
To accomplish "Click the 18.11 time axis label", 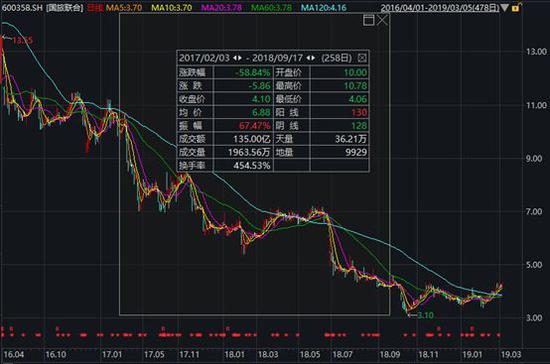I will [428, 355].
